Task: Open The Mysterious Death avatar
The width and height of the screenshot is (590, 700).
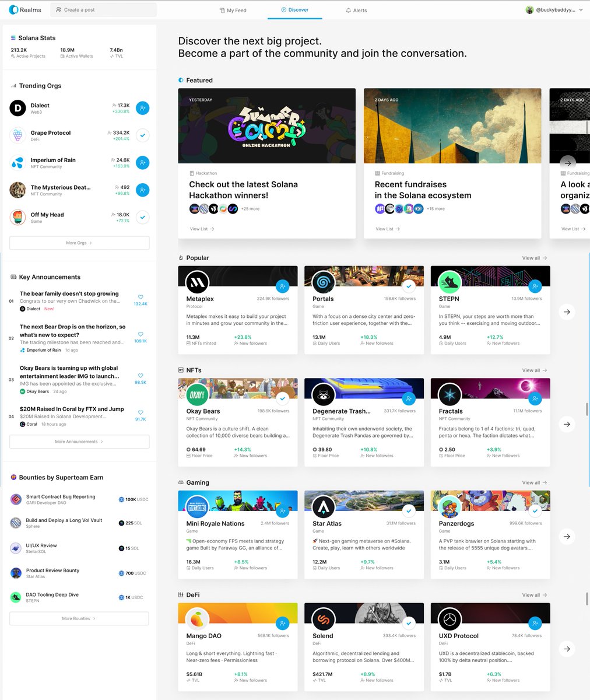Action: pos(17,190)
